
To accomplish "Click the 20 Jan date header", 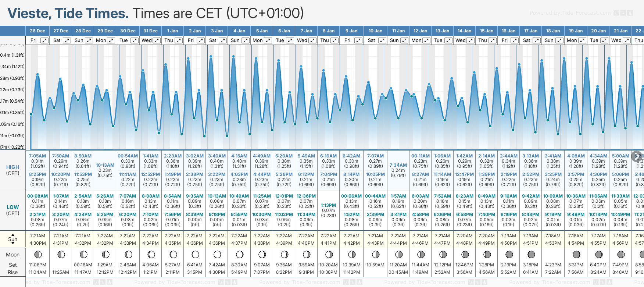I will (598, 31).
